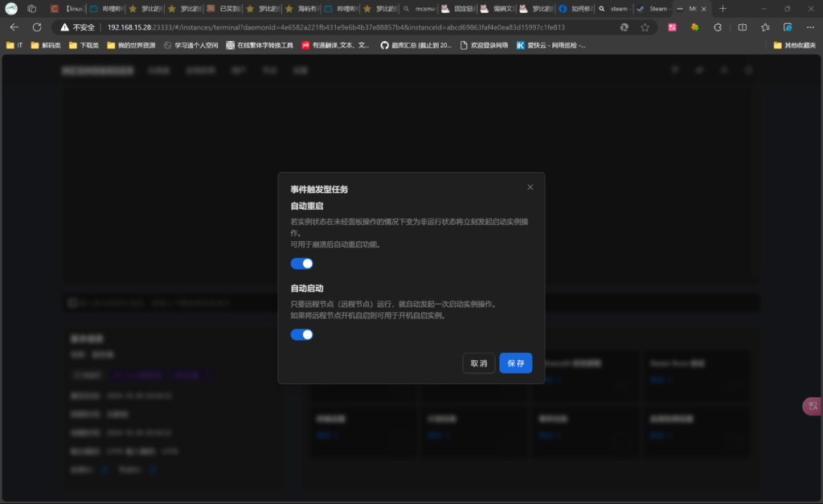The image size is (823, 504).
Task: Open the 其他收藏夹 bookmarks folder
Action: (794, 45)
